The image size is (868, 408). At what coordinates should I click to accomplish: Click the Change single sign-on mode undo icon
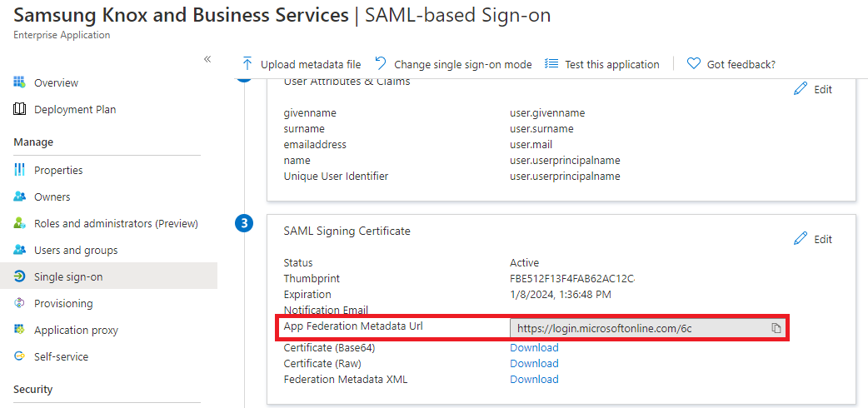pos(381,63)
